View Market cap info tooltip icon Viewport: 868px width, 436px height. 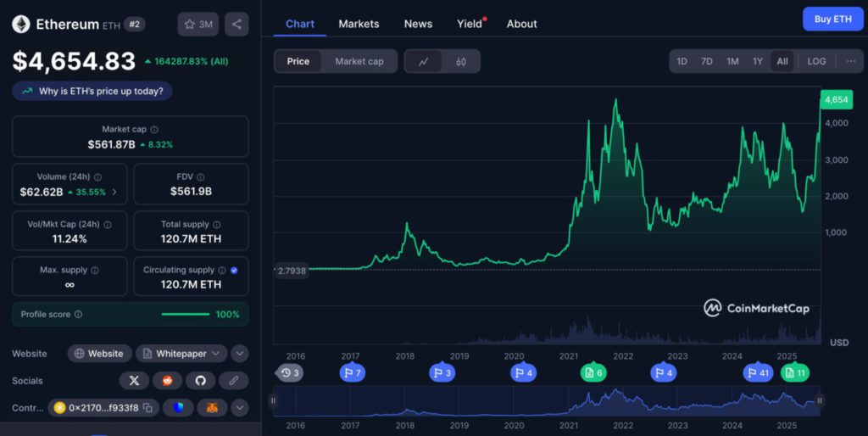154,130
